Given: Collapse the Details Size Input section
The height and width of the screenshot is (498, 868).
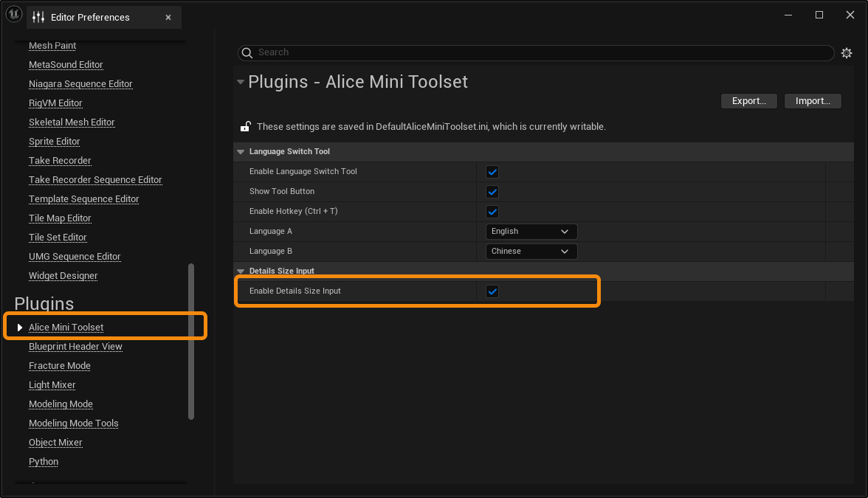Looking at the screenshot, I should (241, 271).
